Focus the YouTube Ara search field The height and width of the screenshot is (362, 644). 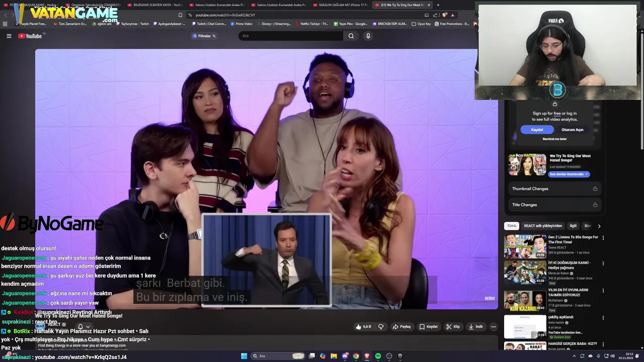point(291,36)
